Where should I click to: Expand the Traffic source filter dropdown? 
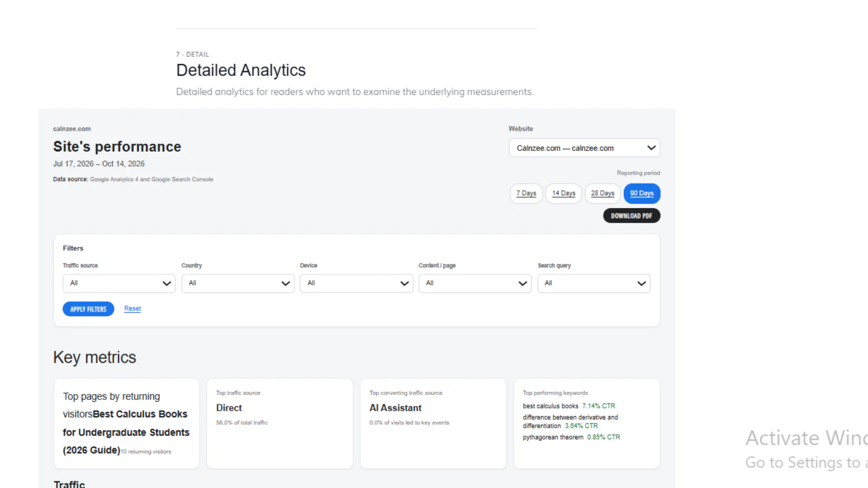pyautogui.click(x=119, y=283)
